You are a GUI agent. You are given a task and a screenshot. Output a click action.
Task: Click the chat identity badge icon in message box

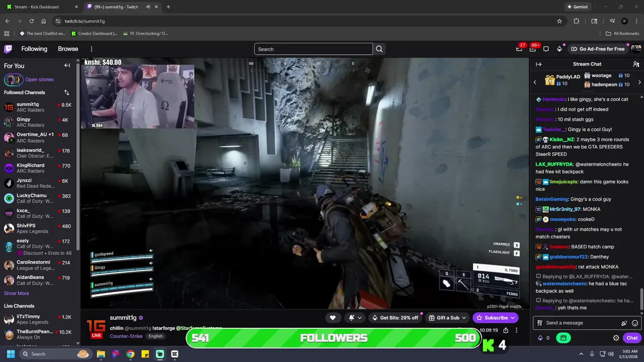tap(540, 323)
